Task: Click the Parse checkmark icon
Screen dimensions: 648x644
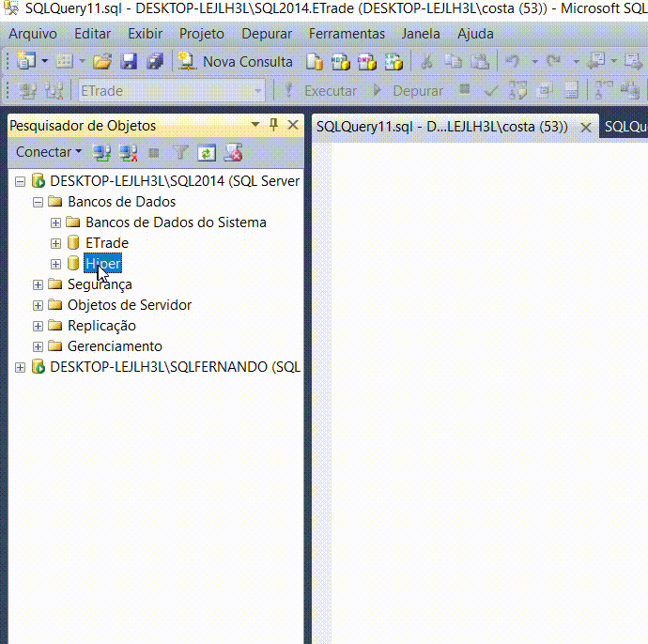Action: point(491,90)
